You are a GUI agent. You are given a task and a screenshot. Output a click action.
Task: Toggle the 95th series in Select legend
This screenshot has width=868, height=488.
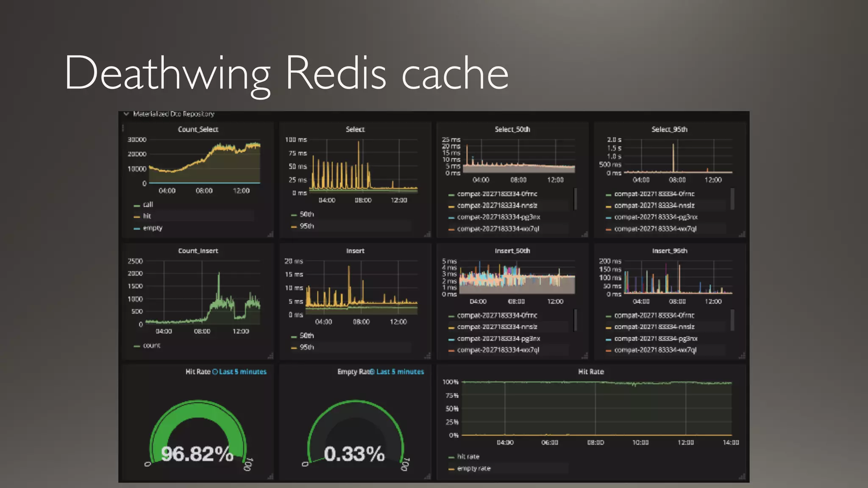point(307,226)
